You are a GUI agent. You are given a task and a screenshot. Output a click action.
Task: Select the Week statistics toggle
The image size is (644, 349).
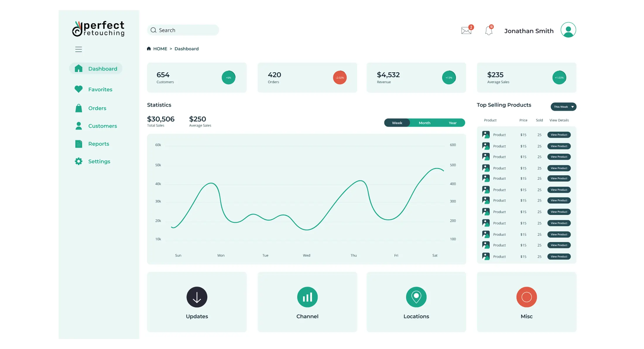pos(396,123)
